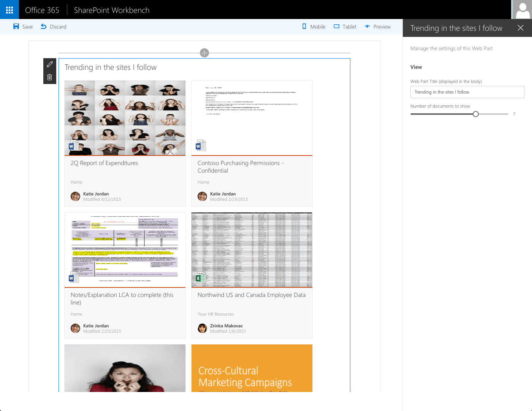532x411 pixels.
Task: Click Zrinka Makovac avatar photo
Action: click(202, 328)
